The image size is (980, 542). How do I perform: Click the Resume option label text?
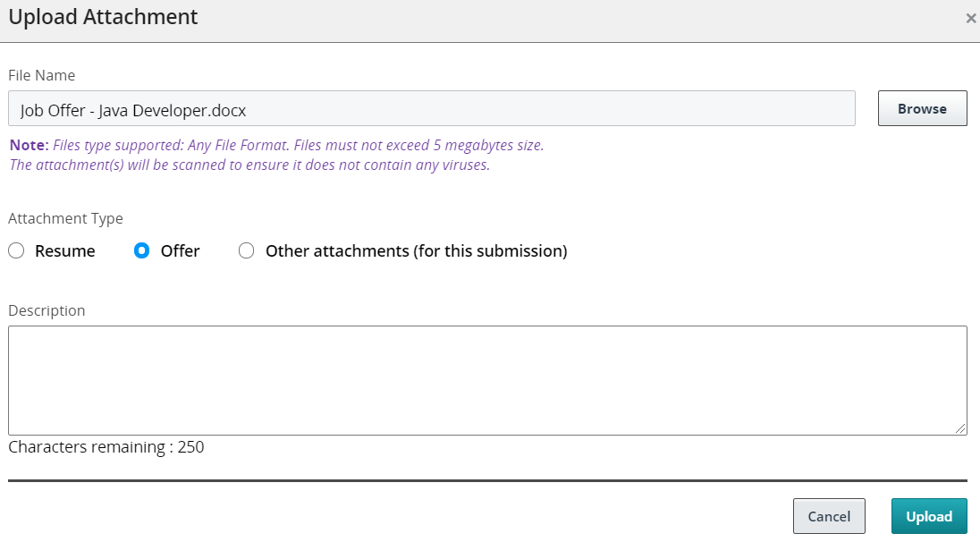click(x=65, y=251)
